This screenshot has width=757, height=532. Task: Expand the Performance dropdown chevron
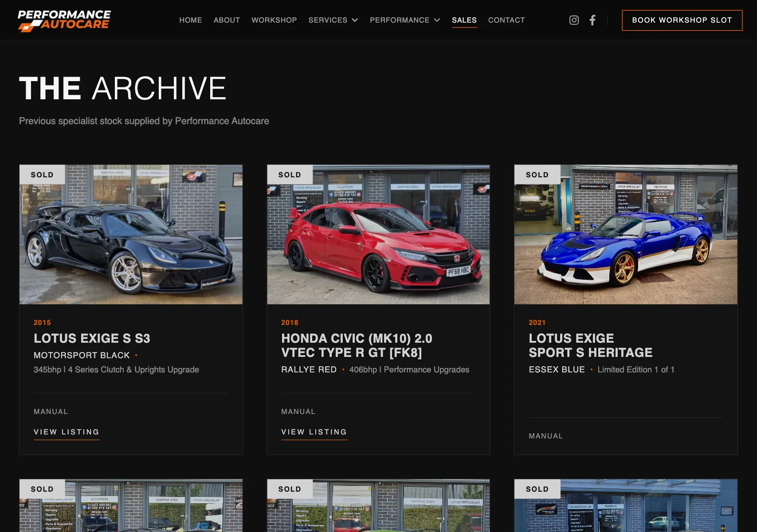click(437, 20)
